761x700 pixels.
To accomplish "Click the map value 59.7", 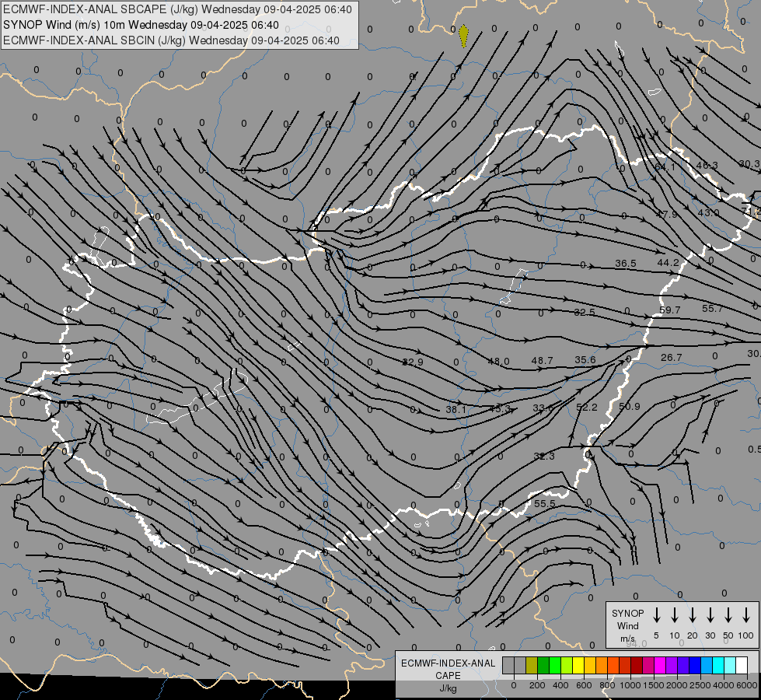I will 670,310.
